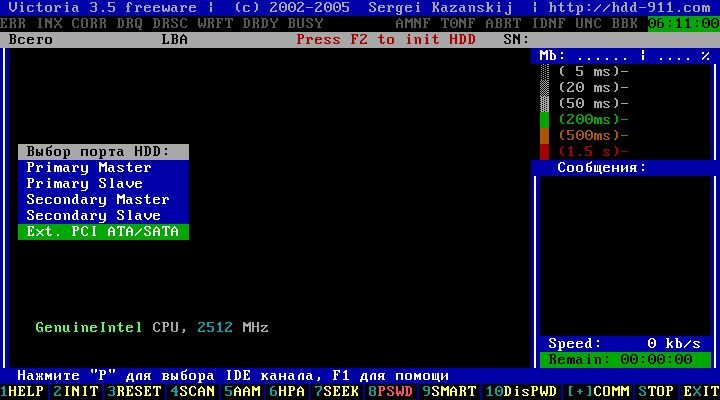The image size is (720, 400).
Task: Click the 1HELP function key
Action: pos(22,392)
